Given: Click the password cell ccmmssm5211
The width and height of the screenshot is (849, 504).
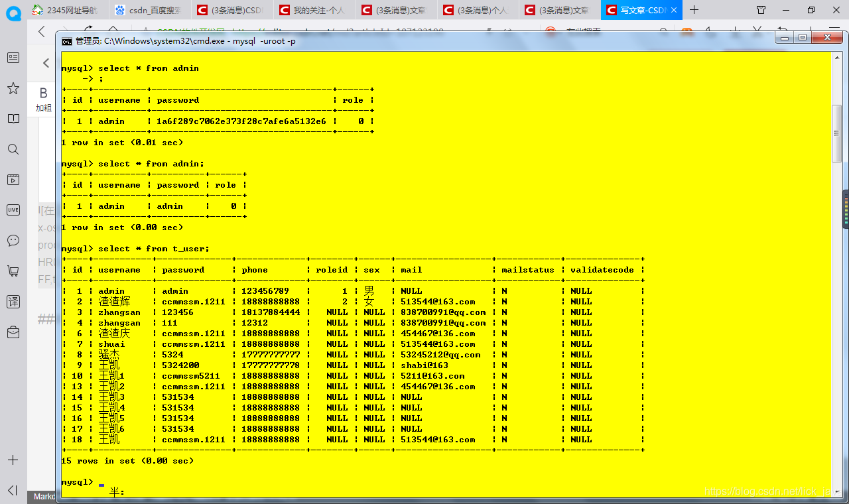Looking at the screenshot, I should click(x=191, y=376).
